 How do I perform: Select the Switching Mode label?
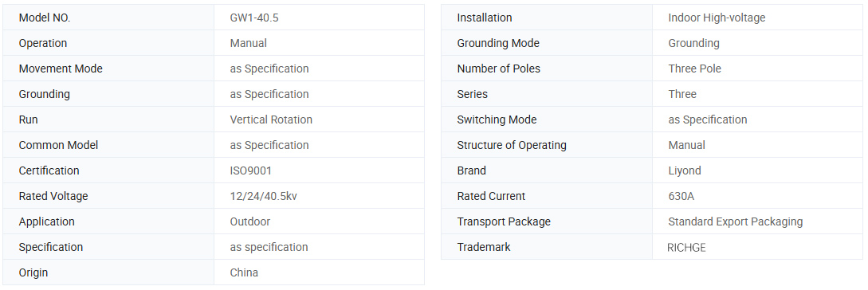click(x=497, y=120)
